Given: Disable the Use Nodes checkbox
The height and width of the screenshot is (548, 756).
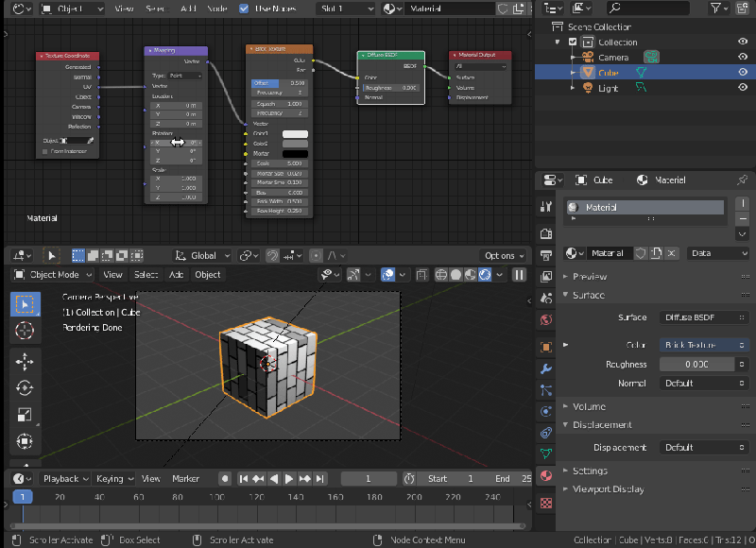Looking at the screenshot, I should [x=244, y=9].
